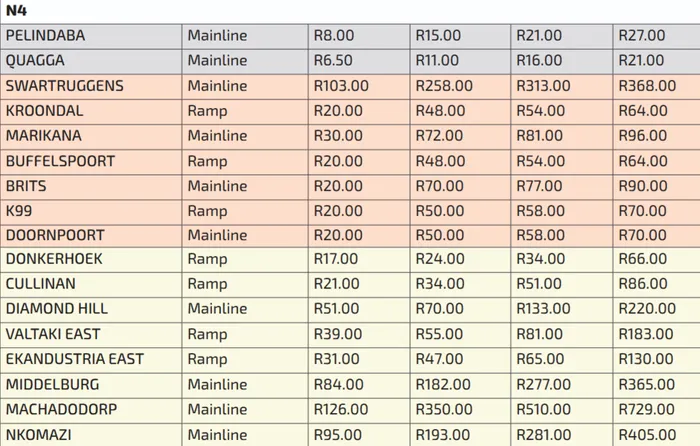Click the MARIKANA plaza name cell
Viewport: 700px width, 446px height.
coord(44,136)
